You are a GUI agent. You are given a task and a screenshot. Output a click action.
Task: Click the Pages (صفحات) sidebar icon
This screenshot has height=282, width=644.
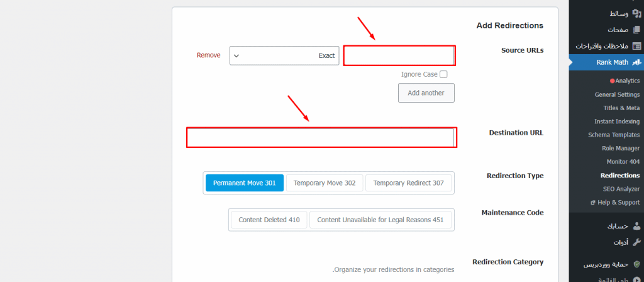(636, 30)
